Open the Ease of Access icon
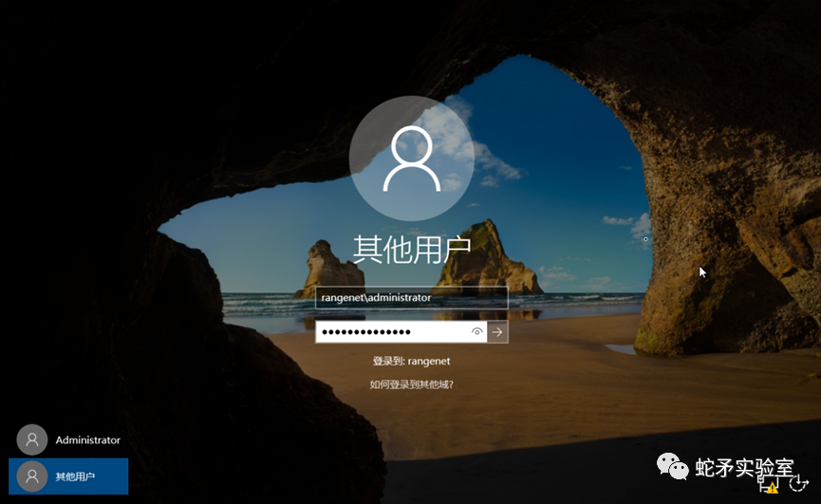 (x=798, y=482)
